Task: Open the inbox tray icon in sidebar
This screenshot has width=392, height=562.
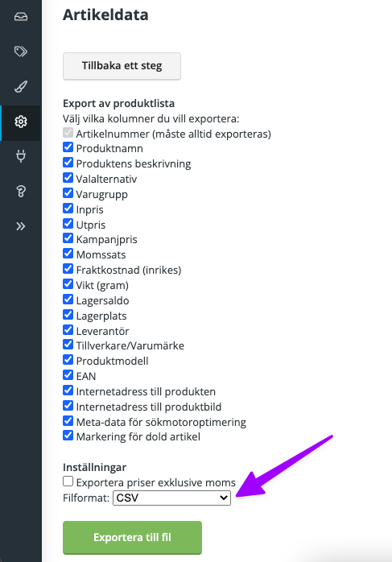Action: 21,16
